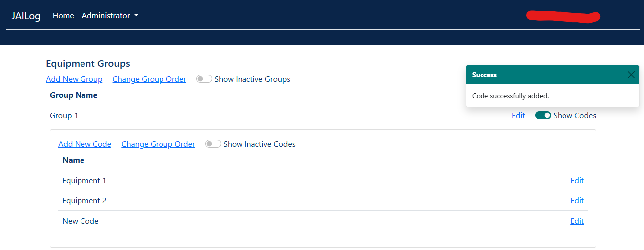Edit the Equipment 1 code
Image resolution: width=644 pixels, height=250 pixels.
[x=577, y=181]
